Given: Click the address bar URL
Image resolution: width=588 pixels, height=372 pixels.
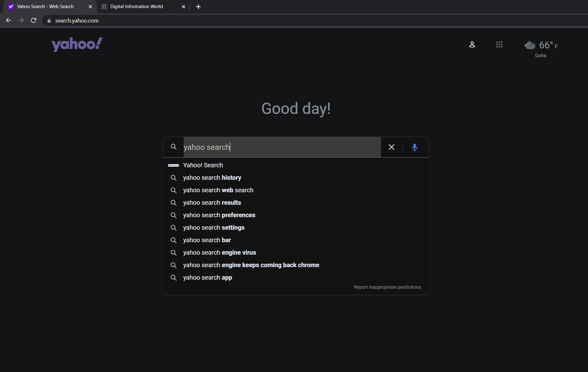Looking at the screenshot, I should [x=77, y=21].
